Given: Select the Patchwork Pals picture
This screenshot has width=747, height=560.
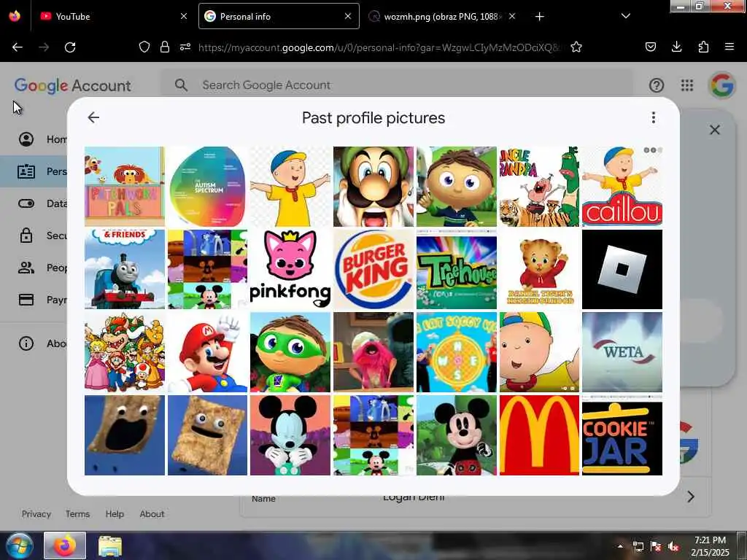Looking at the screenshot, I should pyautogui.click(x=124, y=186).
